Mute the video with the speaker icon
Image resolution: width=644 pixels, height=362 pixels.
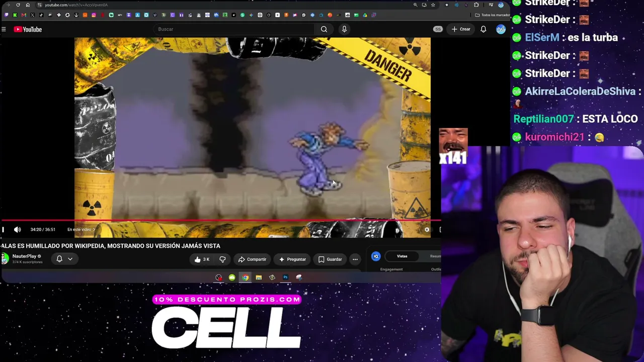18,230
